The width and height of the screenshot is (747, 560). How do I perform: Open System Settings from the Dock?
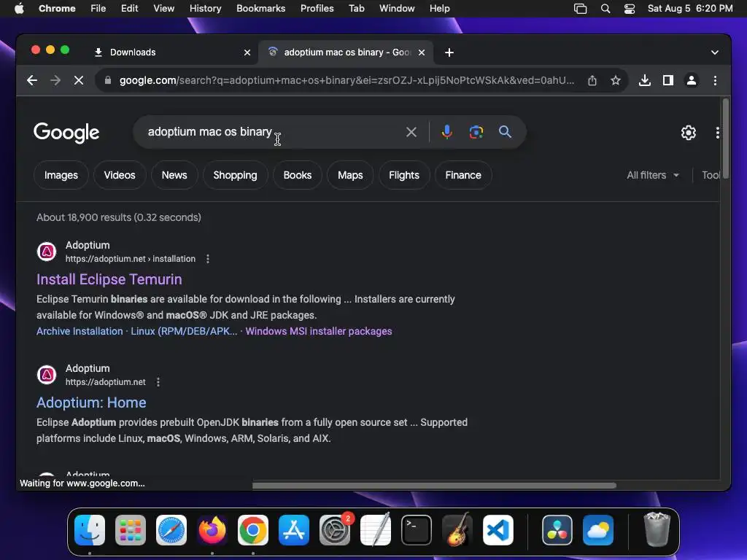[x=335, y=530]
